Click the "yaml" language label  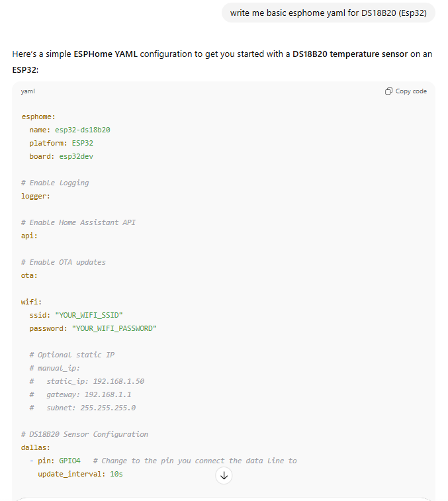coord(28,91)
